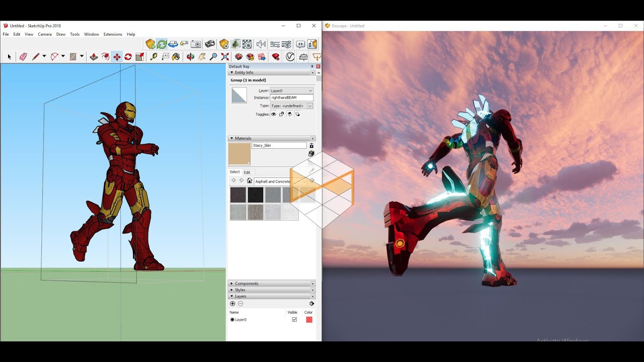Collapse the Materials panel
This screenshot has width=644, height=362.
[x=231, y=138]
